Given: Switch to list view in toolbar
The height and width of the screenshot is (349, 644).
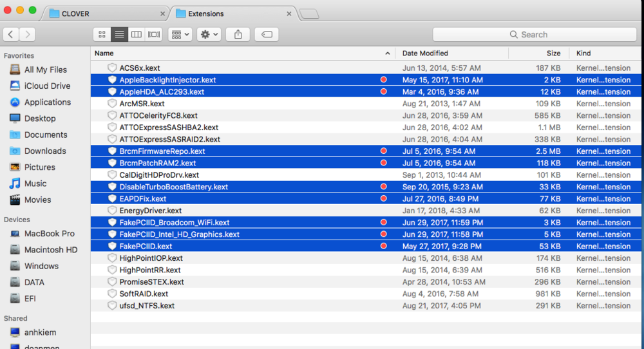Looking at the screenshot, I should [x=119, y=34].
